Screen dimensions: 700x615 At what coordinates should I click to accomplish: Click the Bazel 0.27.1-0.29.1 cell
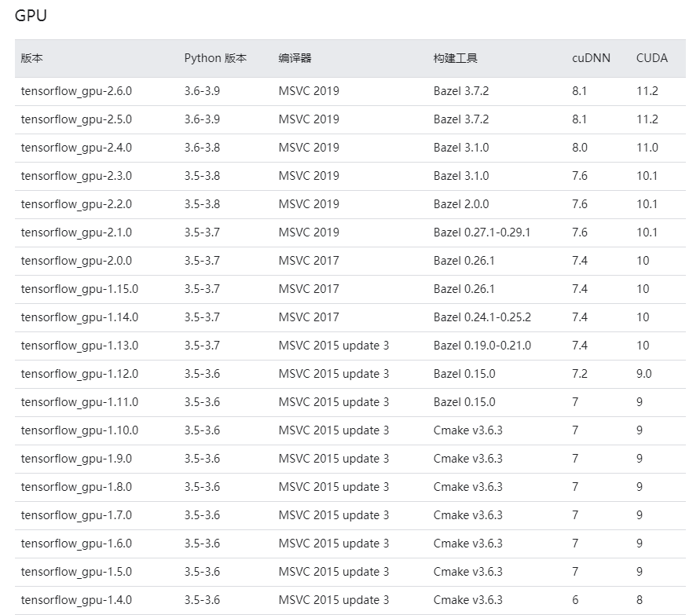click(x=482, y=232)
